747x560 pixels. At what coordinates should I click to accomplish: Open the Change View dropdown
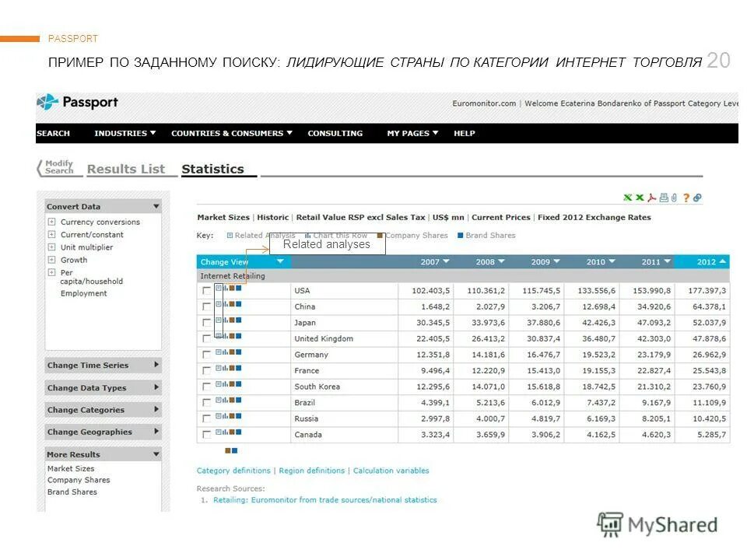coord(243,261)
